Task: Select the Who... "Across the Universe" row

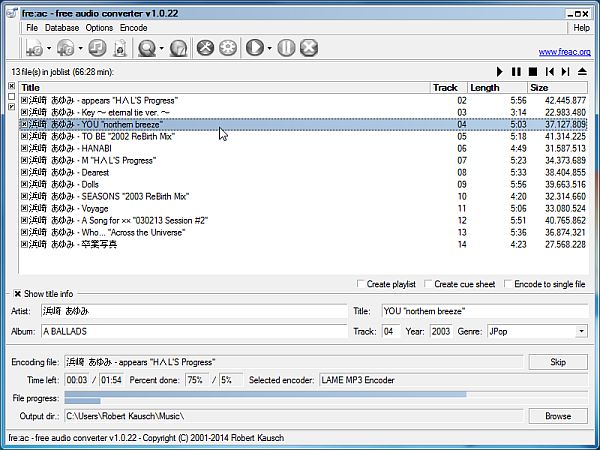Action: 303,232
